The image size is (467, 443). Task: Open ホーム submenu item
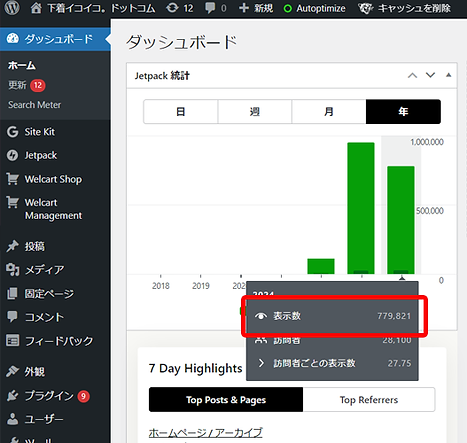[x=22, y=65]
